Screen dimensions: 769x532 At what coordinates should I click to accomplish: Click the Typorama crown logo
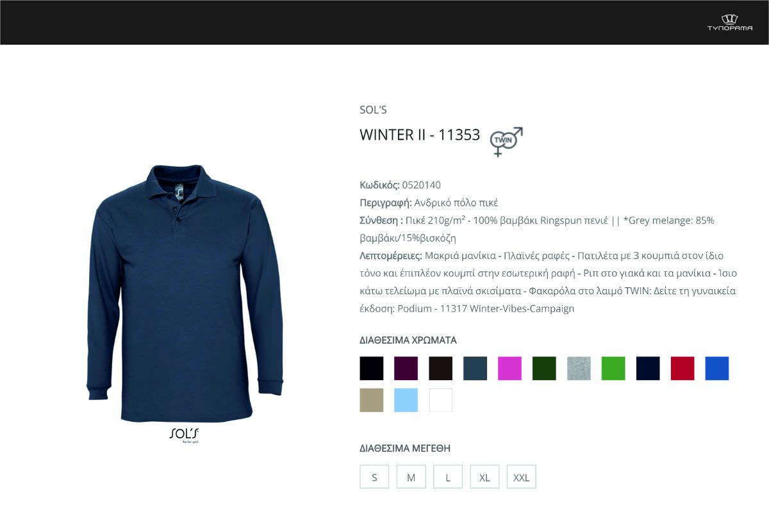click(x=730, y=22)
